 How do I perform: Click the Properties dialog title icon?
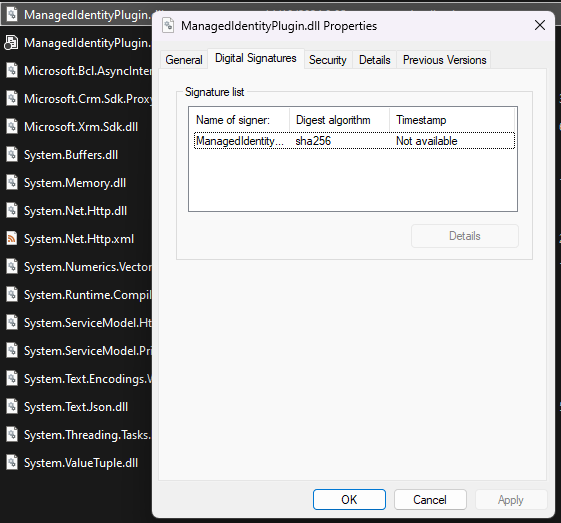[x=168, y=25]
